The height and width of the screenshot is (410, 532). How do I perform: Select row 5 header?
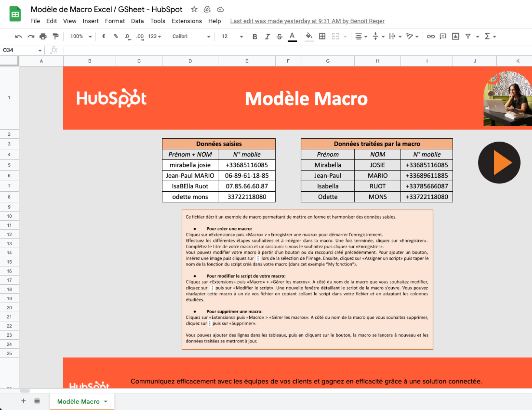tap(9, 165)
